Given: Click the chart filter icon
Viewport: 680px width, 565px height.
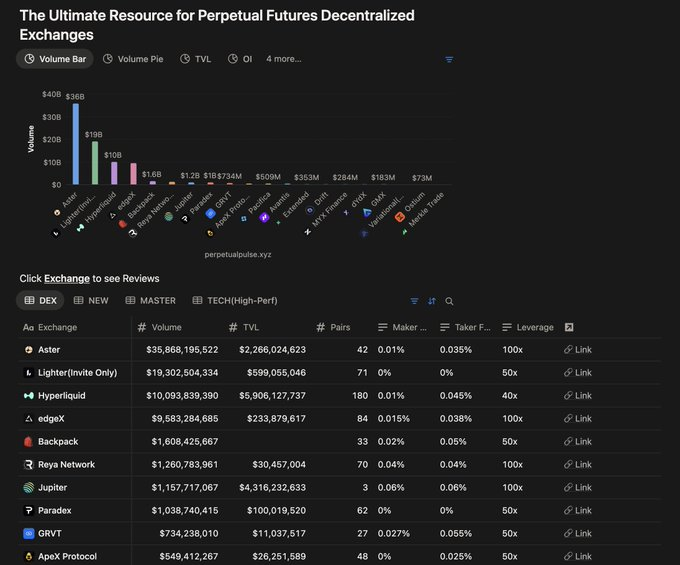Looking at the screenshot, I should pyautogui.click(x=449, y=59).
